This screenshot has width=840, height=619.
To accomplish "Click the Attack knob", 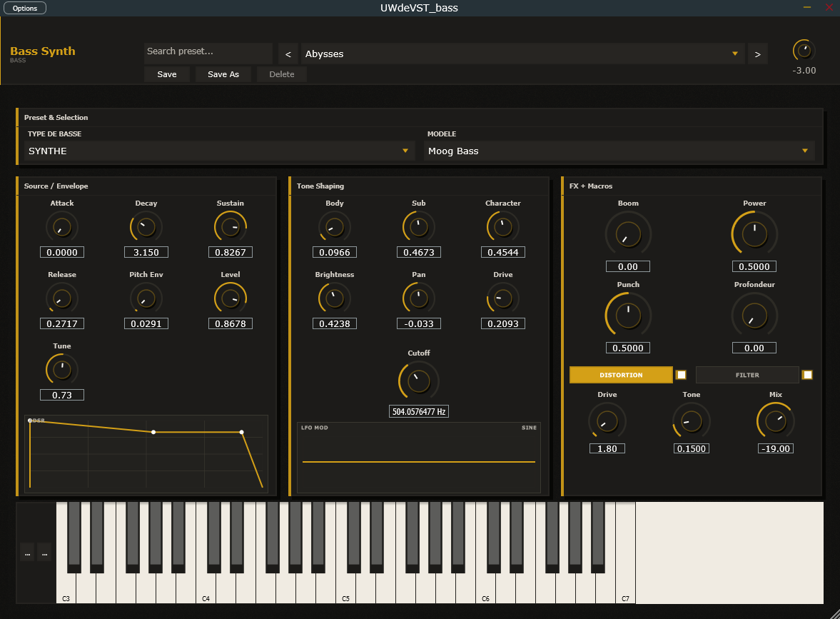I will pos(62,228).
